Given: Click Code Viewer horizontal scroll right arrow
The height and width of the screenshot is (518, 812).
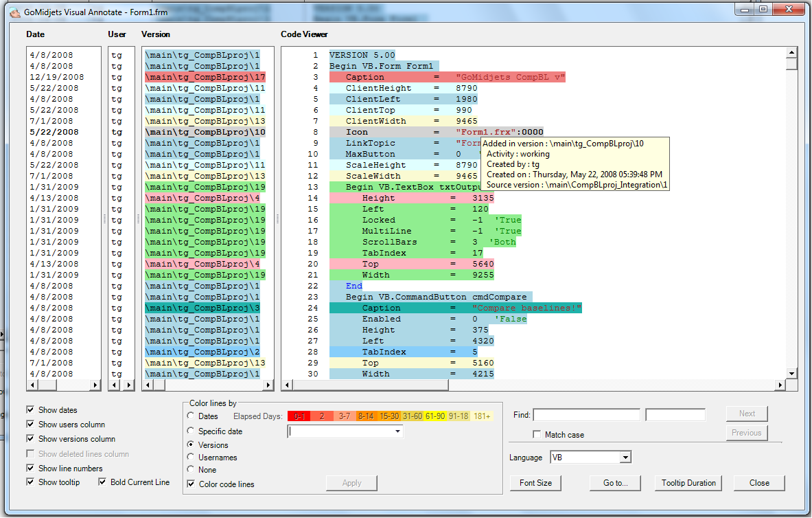Looking at the screenshot, I should (780, 385).
